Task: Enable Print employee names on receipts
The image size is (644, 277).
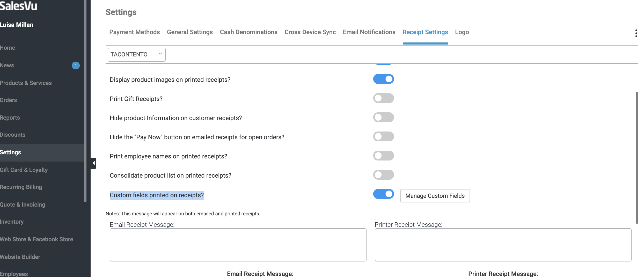Action: [383, 156]
